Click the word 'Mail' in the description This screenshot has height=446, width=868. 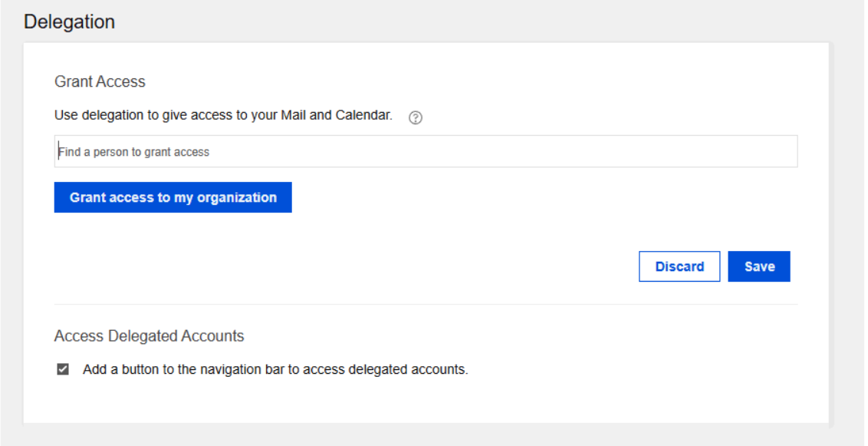[x=294, y=115]
